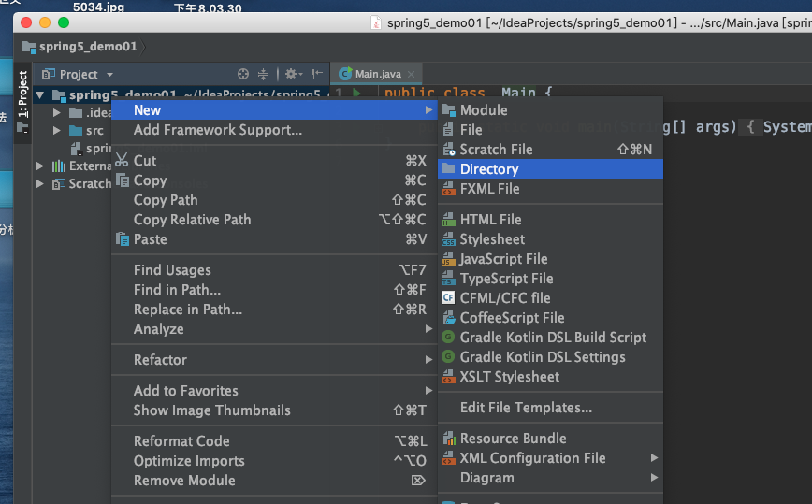This screenshot has height=504, width=812.
Task: Click the File icon in New submenu
Action: [448, 130]
